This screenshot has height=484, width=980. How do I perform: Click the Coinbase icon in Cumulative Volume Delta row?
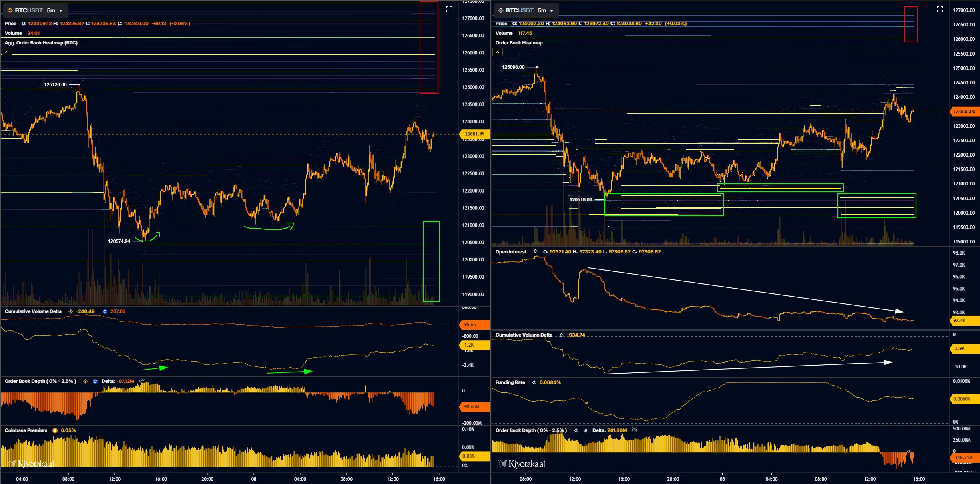click(105, 311)
